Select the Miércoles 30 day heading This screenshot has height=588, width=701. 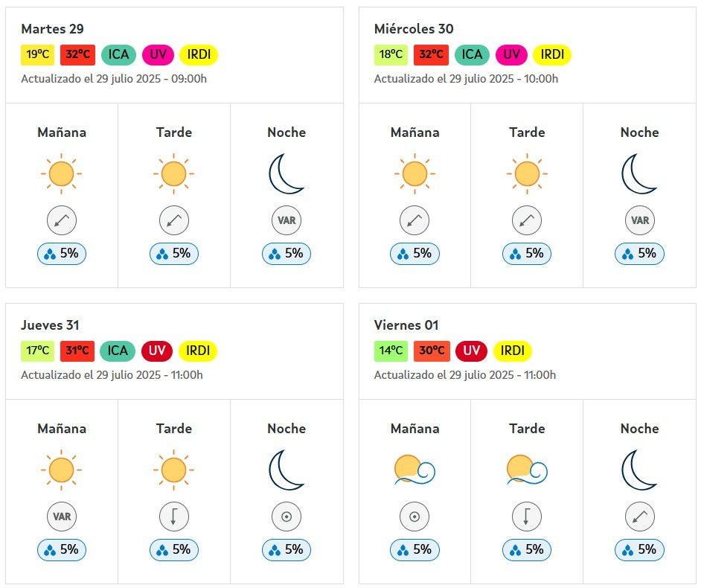pos(414,28)
